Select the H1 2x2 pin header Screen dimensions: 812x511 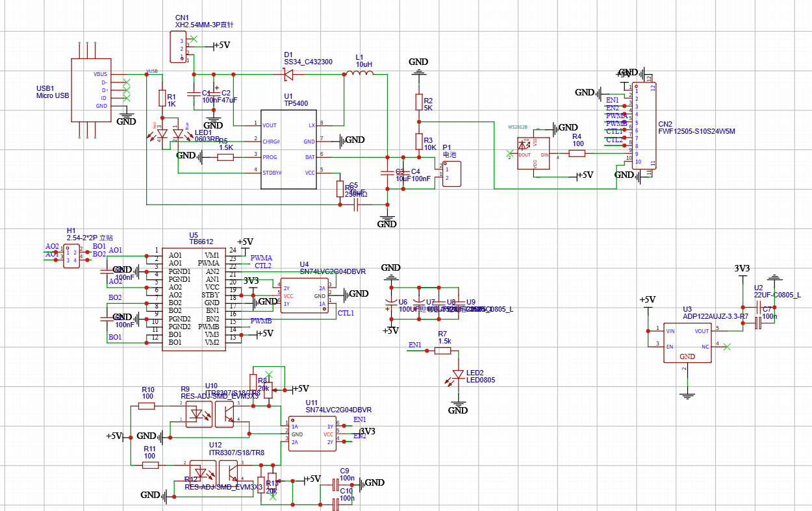71,256
